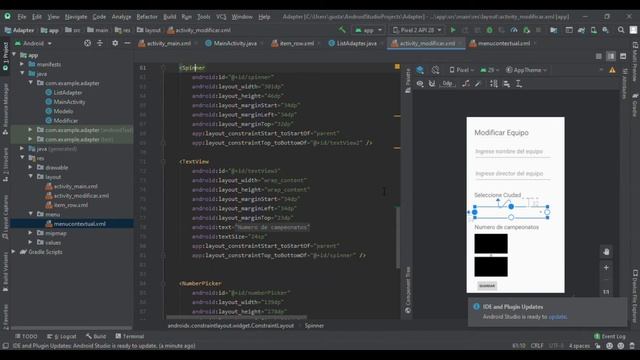640x360 pixels.
Task: Switch to Code-only view mode
Action: (598, 56)
